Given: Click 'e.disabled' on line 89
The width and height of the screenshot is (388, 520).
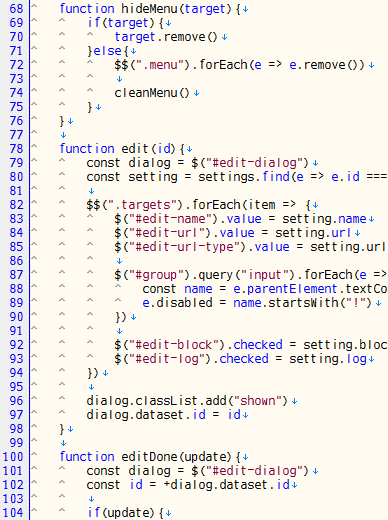Looking at the screenshot, I should 177,303.
